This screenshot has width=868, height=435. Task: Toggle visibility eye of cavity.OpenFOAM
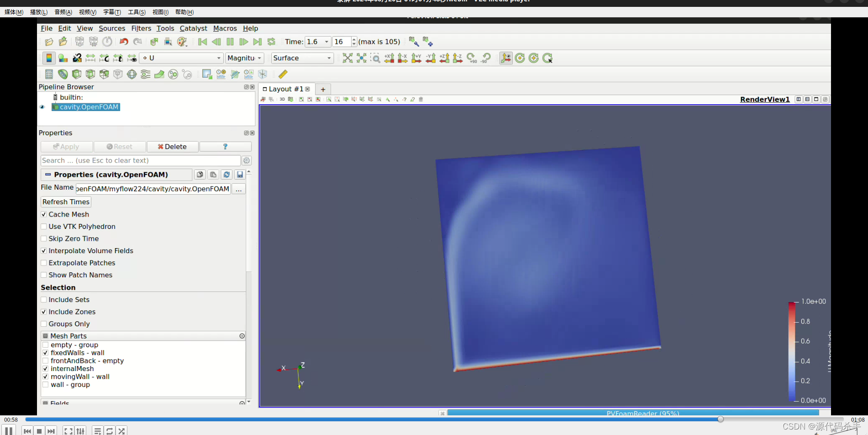pos(42,107)
